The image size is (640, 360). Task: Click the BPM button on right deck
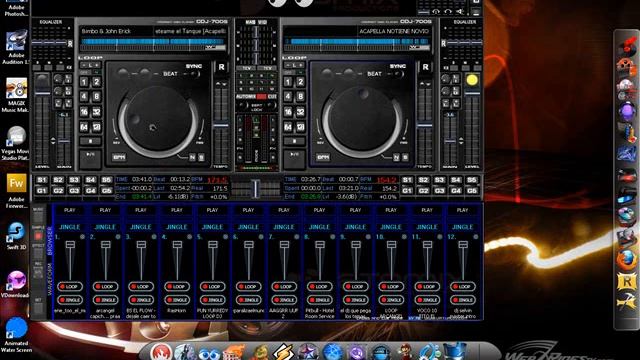point(323,157)
